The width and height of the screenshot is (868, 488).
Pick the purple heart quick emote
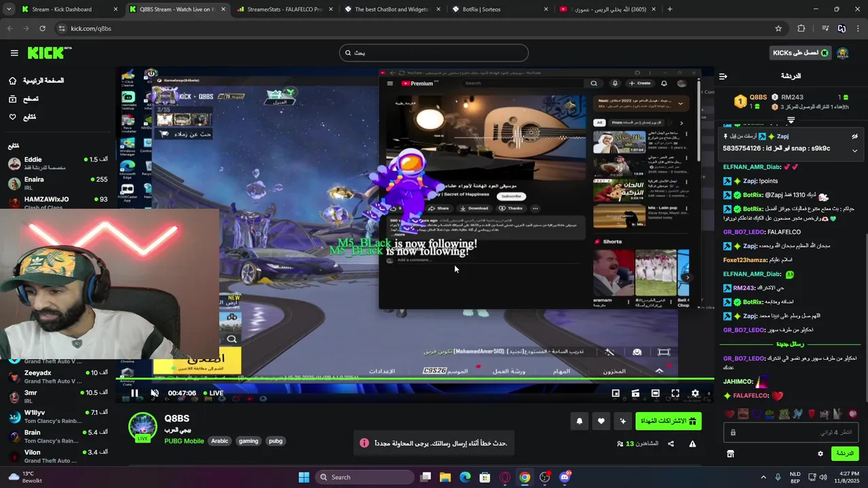pos(756,413)
